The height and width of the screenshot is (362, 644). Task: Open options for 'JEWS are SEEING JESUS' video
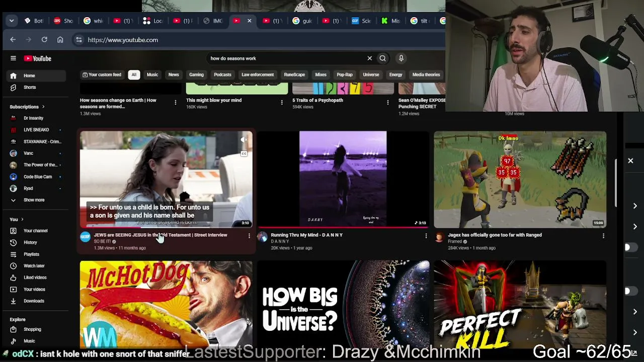(x=249, y=236)
